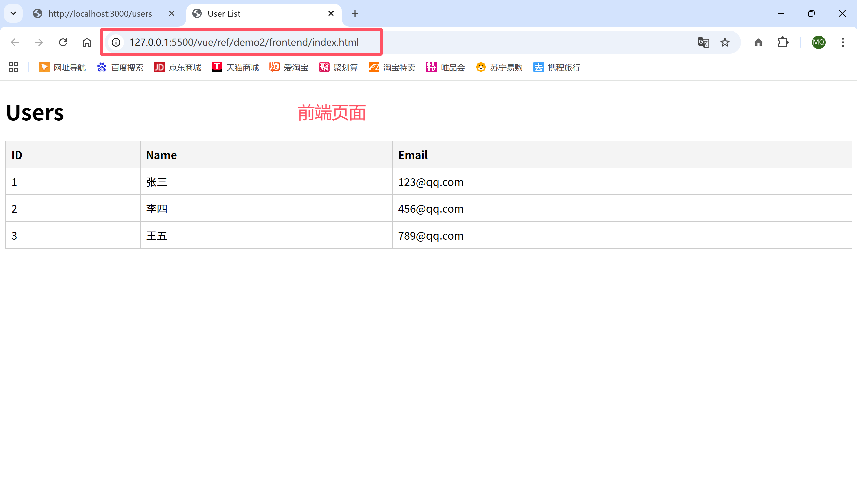Open the Extensions puzzle icon

(x=783, y=42)
